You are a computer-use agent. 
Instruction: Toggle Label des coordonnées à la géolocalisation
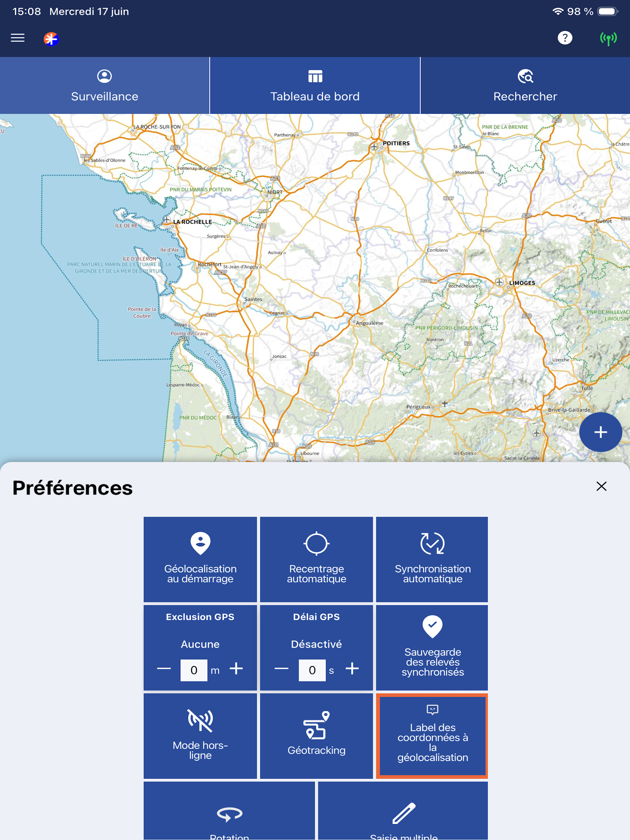pyautogui.click(x=432, y=736)
